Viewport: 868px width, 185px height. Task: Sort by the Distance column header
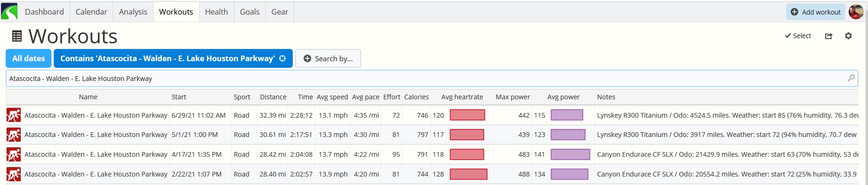(273, 97)
